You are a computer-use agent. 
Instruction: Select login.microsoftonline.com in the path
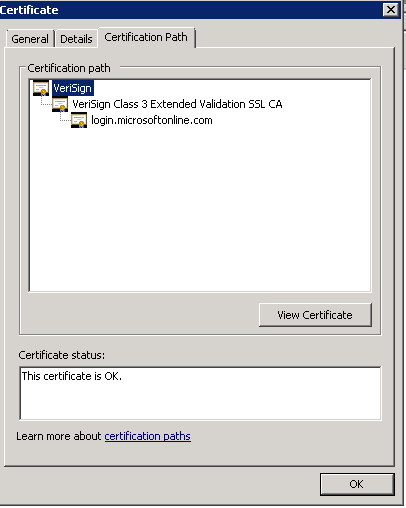[x=152, y=120]
